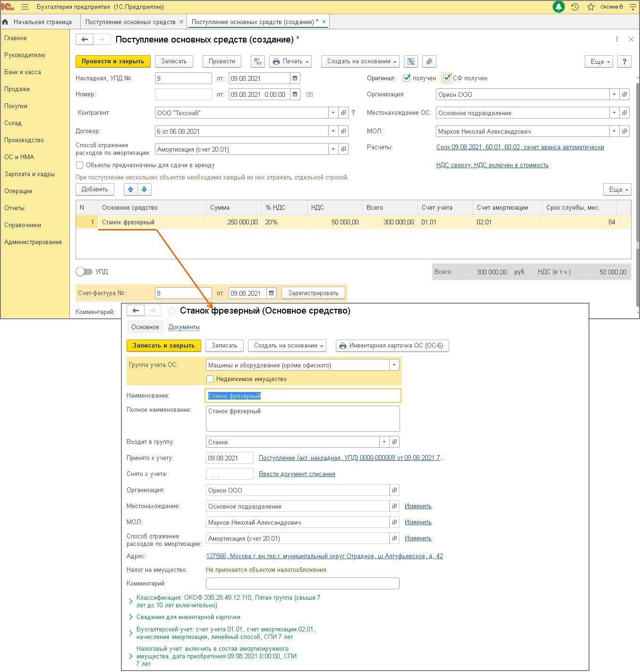640x672 pixels.
Task: Open top Еще dropdown menu
Action: coord(598,61)
